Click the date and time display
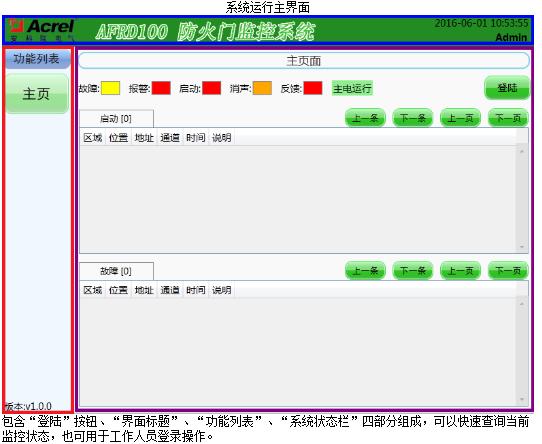Screen dimensions: 542x444 (x=482, y=24)
